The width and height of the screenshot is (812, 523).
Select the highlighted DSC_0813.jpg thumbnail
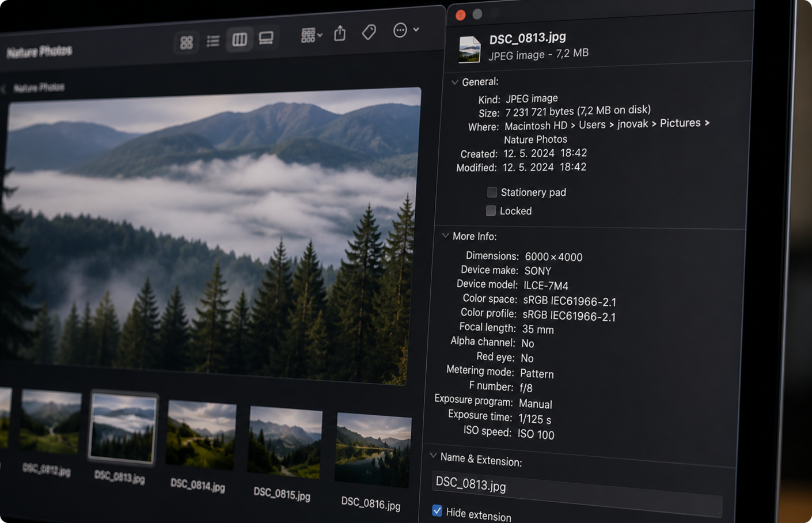coord(123,428)
